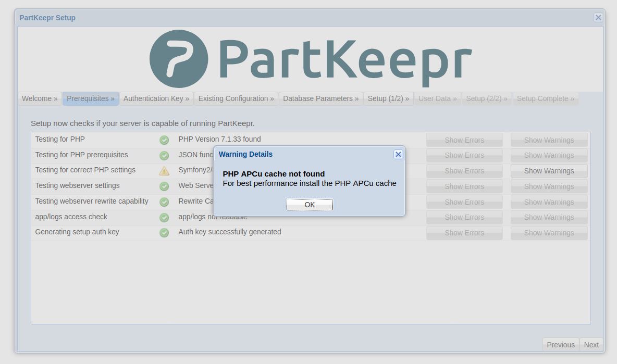The width and height of the screenshot is (617, 364).
Task: Open the Setup (1/2) tab
Action: [x=388, y=98]
